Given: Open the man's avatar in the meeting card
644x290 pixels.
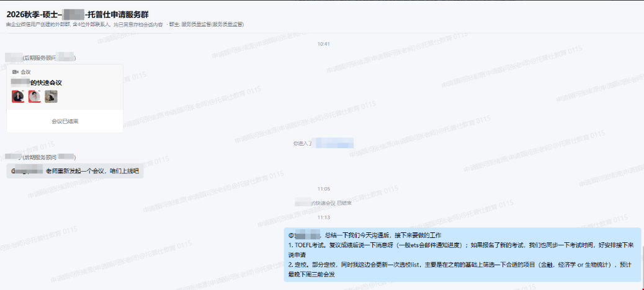Looking at the screenshot, I should (x=35, y=97).
